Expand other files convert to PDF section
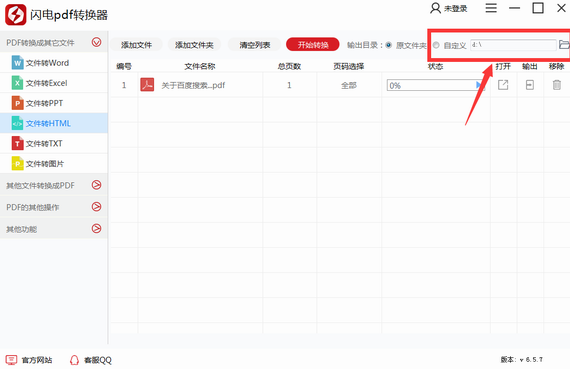This screenshot has height=369, width=570. (96, 185)
